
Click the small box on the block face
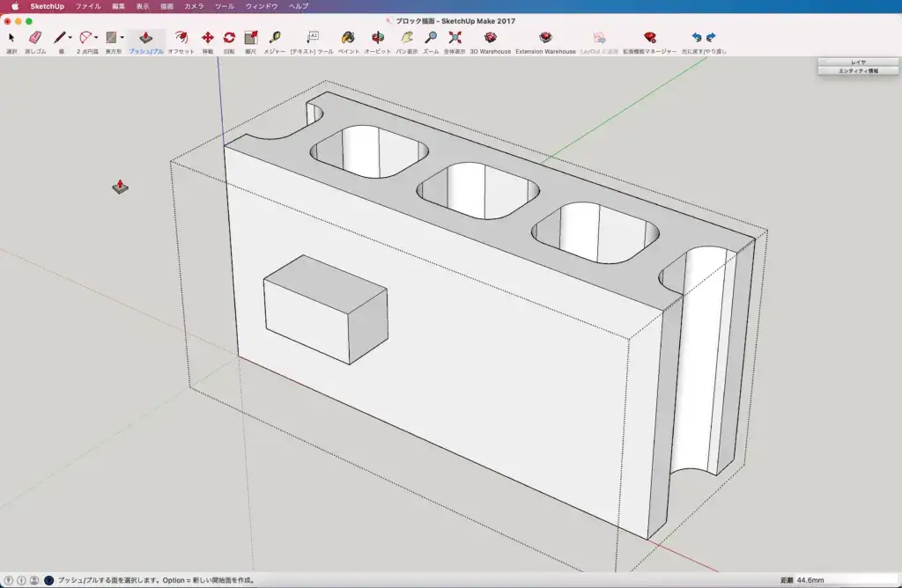coord(326,310)
